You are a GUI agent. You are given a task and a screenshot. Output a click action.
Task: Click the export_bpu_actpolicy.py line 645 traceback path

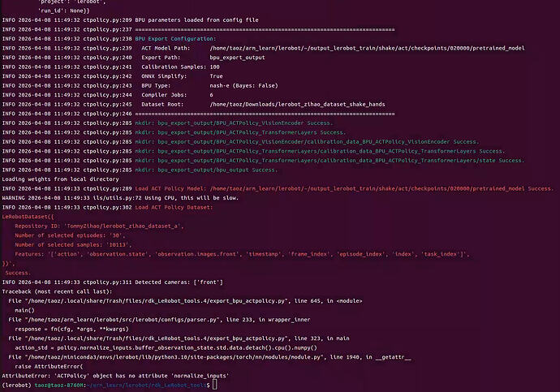point(157,301)
